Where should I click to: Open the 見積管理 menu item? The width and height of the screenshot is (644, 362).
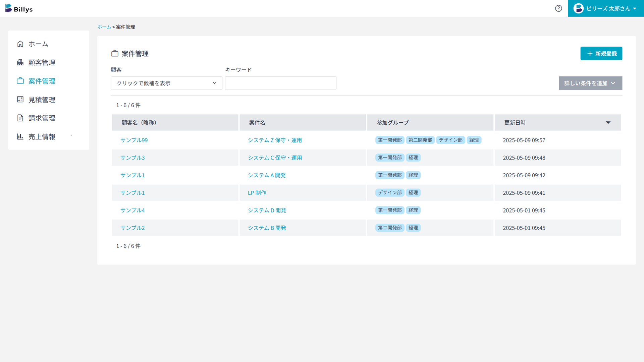tap(42, 100)
